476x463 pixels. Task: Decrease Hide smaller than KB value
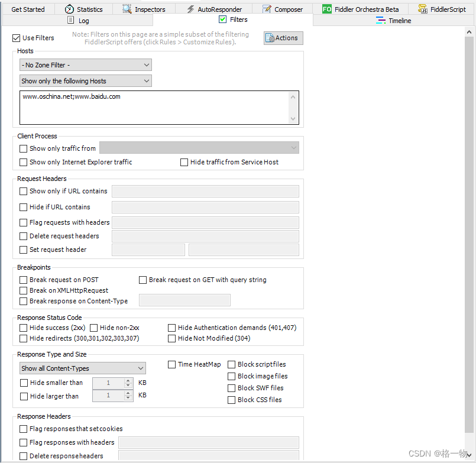128,386
